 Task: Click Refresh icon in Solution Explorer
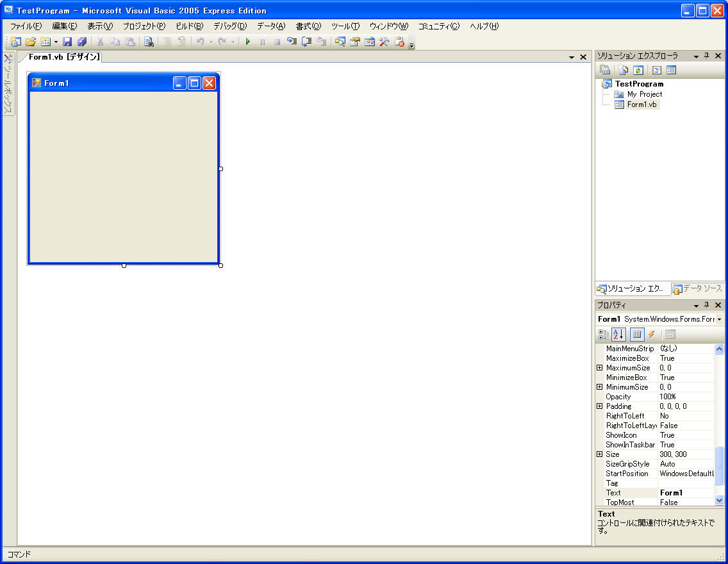coord(638,70)
